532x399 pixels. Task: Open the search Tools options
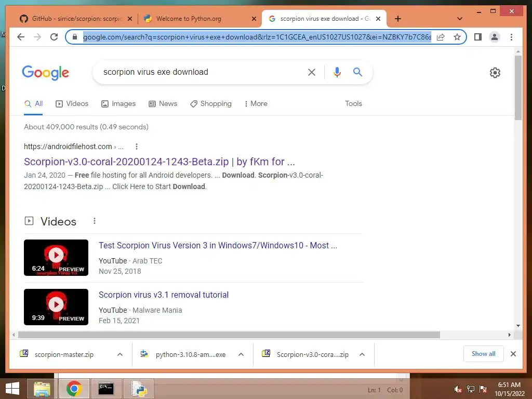coord(353,104)
